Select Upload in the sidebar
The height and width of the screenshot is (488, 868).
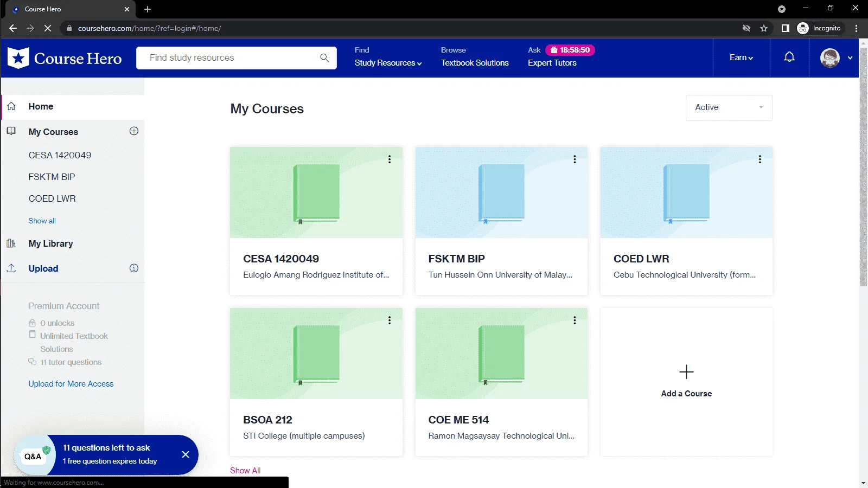point(43,268)
